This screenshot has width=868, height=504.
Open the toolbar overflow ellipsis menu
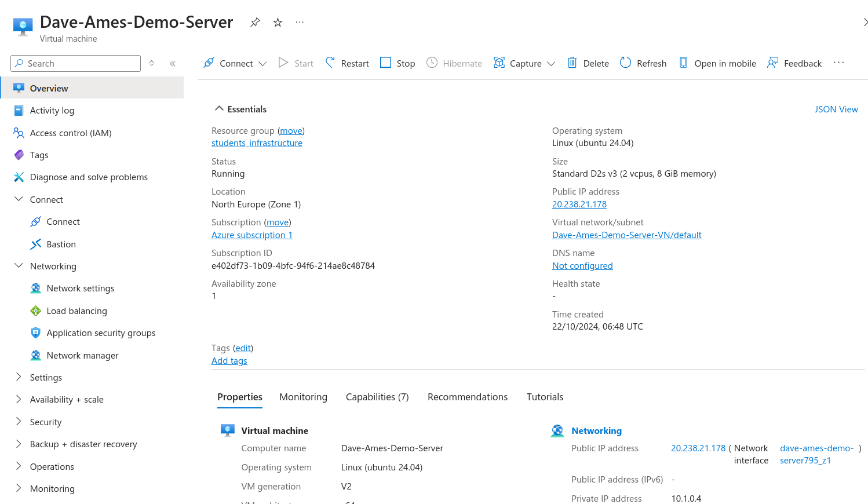click(839, 63)
